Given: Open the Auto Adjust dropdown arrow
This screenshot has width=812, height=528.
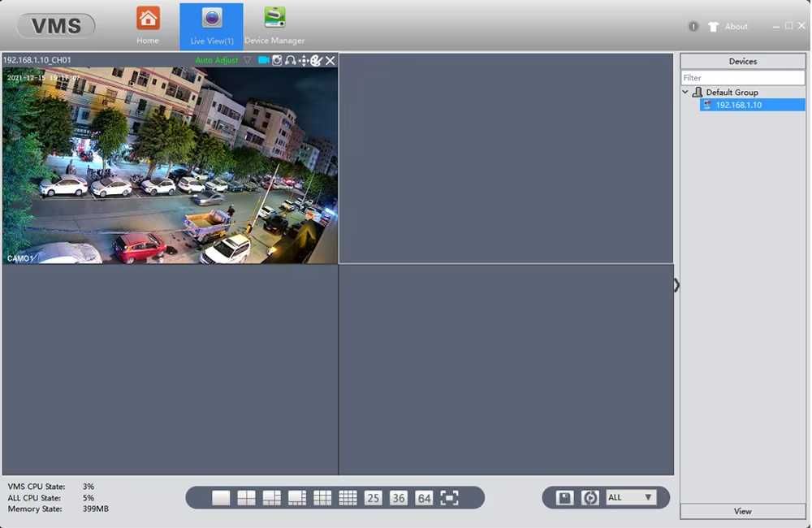Looking at the screenshot, I should (248, 60).
